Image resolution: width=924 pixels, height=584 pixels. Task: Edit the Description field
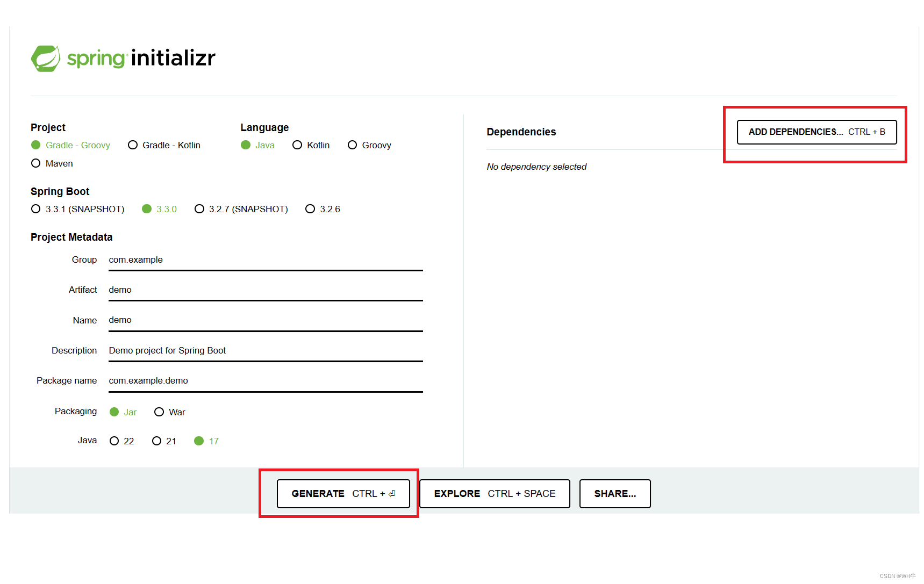pos(266,351)
